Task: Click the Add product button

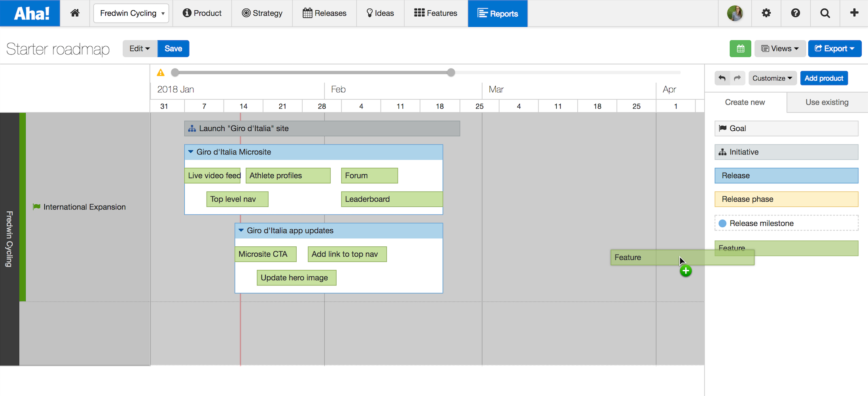Action: coord(824,78)
